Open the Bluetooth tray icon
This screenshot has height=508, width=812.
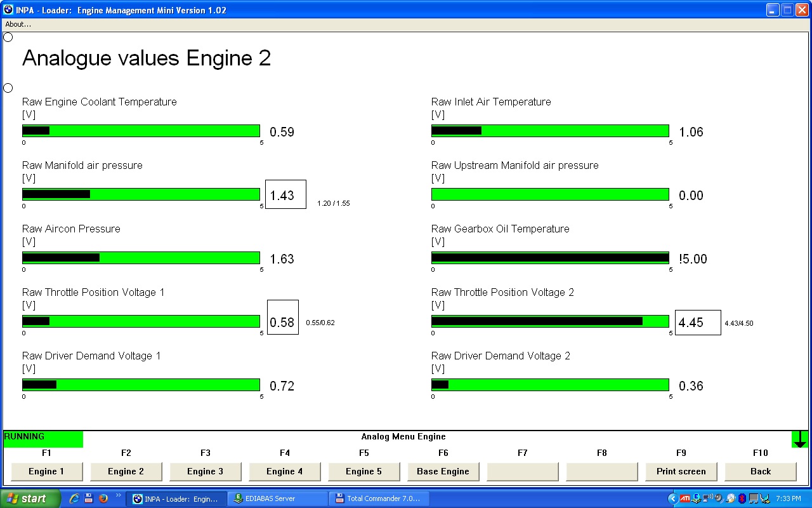pyautogui.click(x=742, y=498)
